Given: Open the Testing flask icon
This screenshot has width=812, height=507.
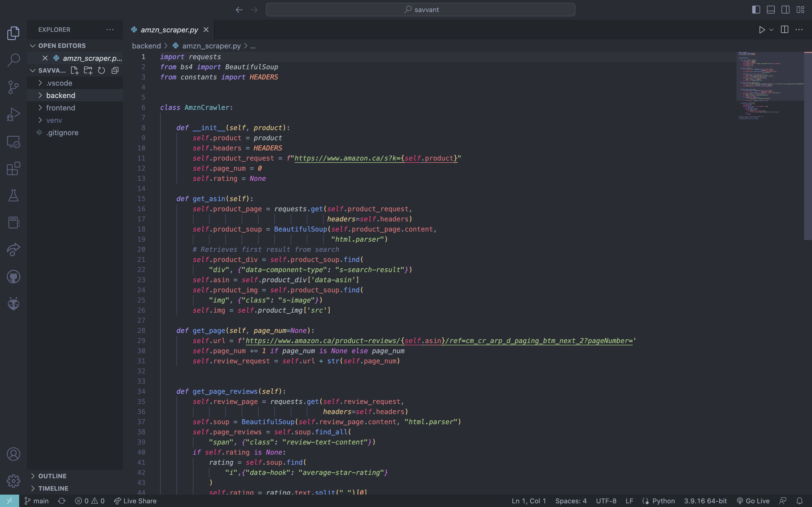Looking at the screenshot, I should 14,195.
